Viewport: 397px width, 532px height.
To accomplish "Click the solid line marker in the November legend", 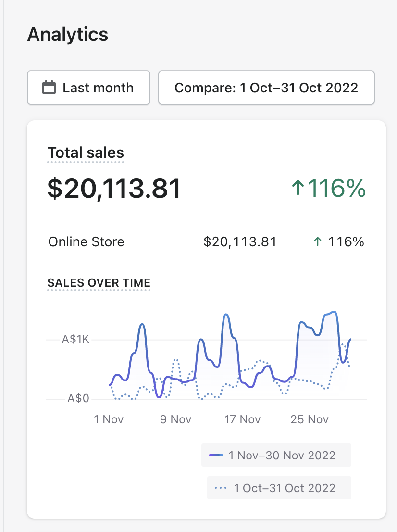I will click(217, 455).
